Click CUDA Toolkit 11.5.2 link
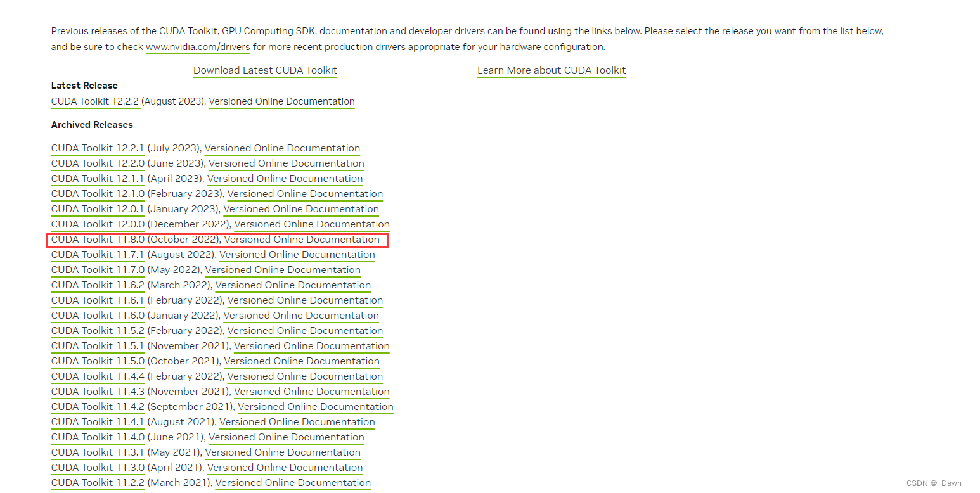The width and height of the screenshot is (980, 493). pos(98,331)
